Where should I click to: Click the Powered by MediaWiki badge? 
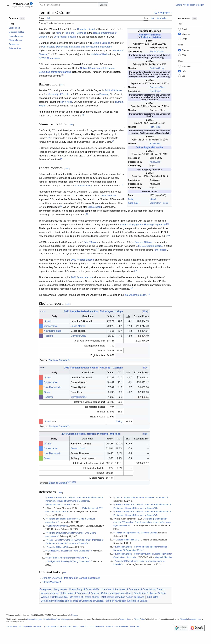(x=197, y=628)
